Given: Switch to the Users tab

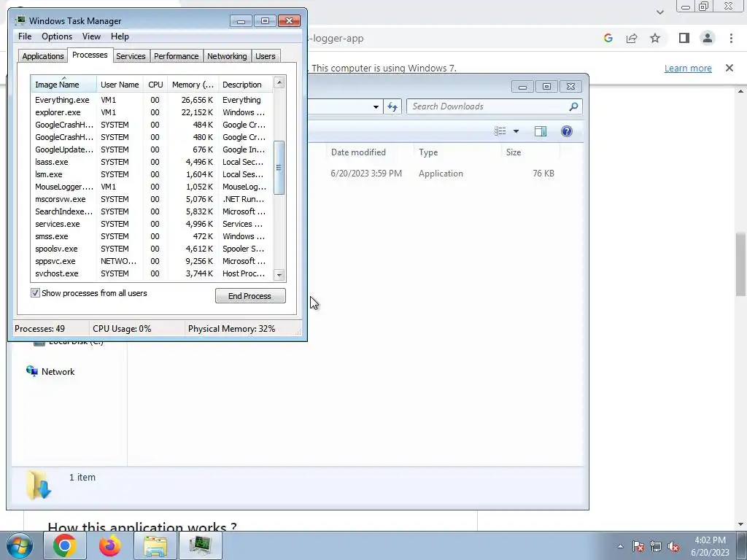Looking at the screenshot, I should tap(265, 56).
